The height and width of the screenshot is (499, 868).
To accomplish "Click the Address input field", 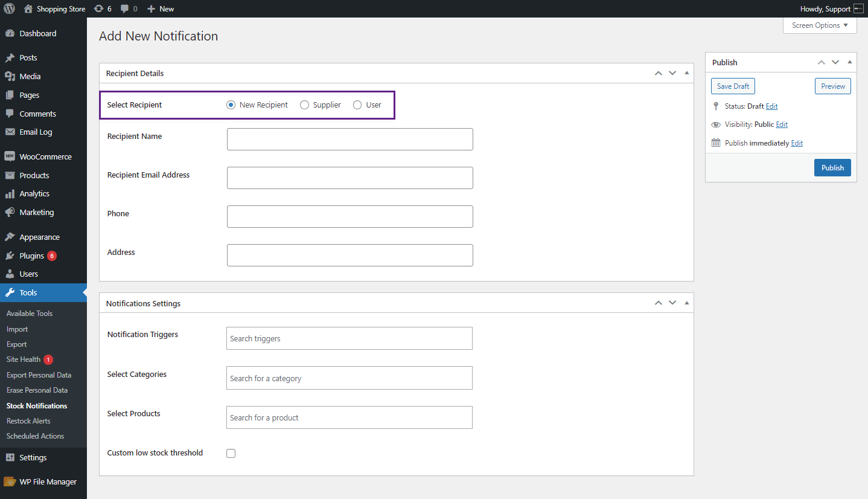I will [350, 255].
